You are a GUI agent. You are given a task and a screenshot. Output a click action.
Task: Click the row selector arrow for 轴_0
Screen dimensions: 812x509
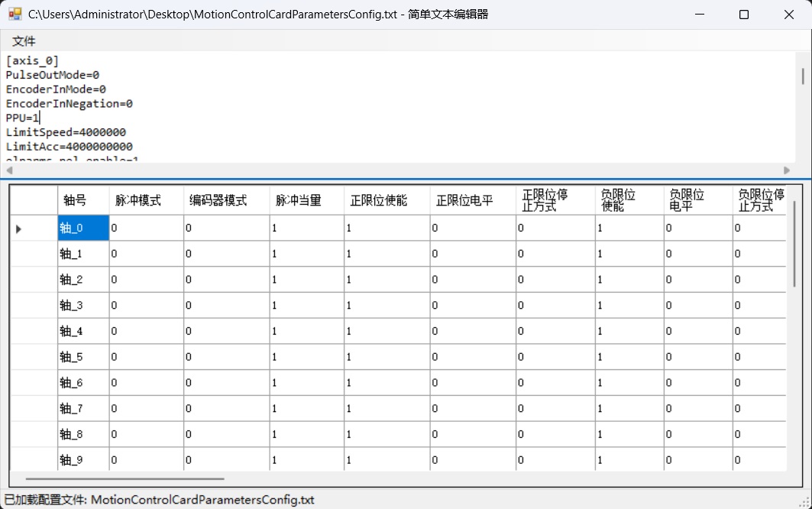[19, 228]
